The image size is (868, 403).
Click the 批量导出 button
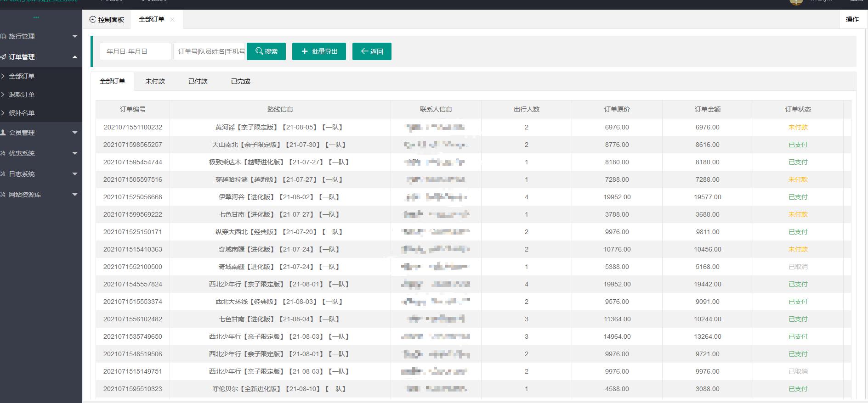pos(319,51)
